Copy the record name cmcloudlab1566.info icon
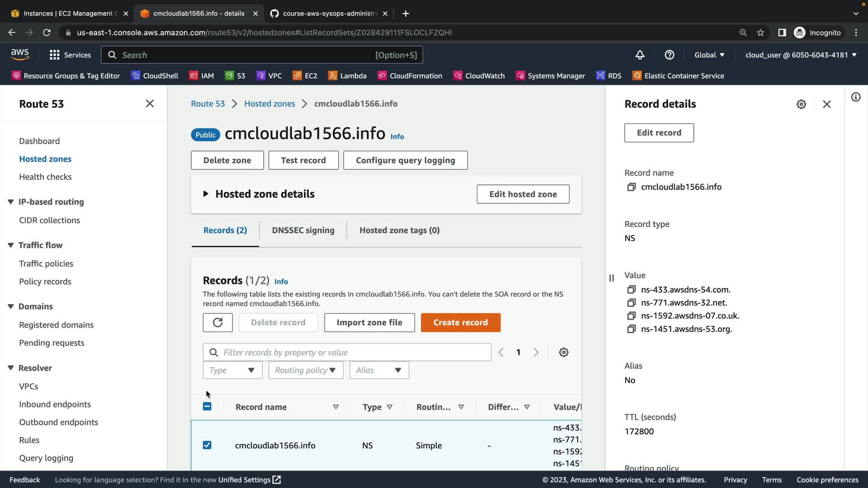Screen dimensions: 868x488 click(x=631, y=187)
